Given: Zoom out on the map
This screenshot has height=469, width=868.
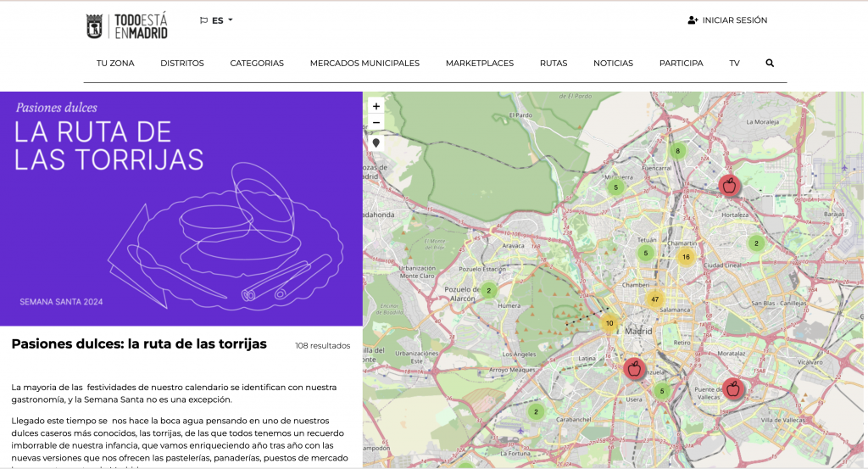Looking at the screenshot, I should coord(376,123).
